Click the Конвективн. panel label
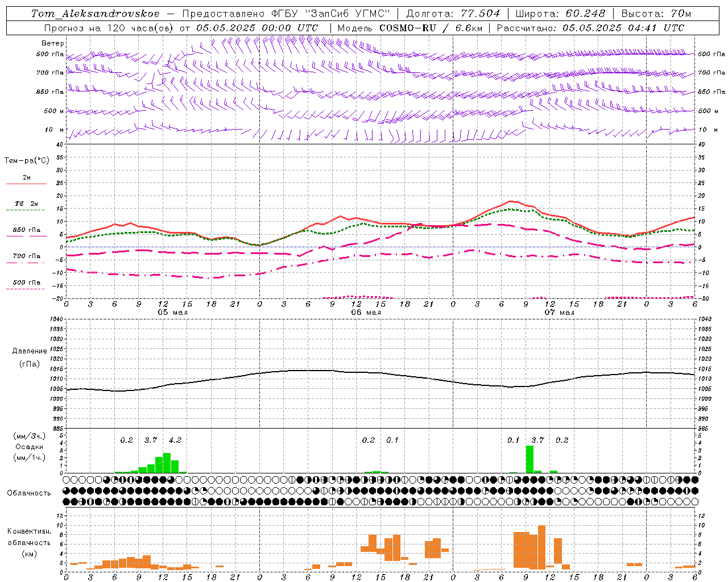The height and width of the screenshot is (582, 728). click(x=30, y=531)
